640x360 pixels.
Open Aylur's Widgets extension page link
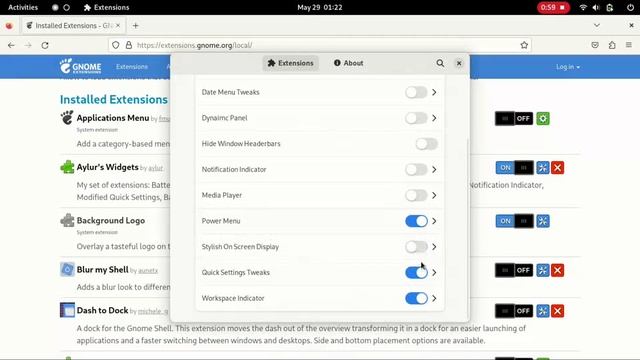[x=107, y=167]
